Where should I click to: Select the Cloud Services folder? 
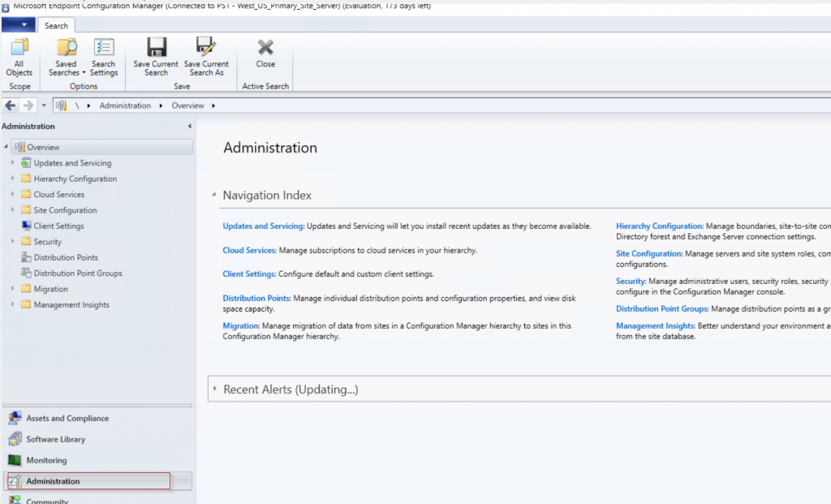point(58,195)
